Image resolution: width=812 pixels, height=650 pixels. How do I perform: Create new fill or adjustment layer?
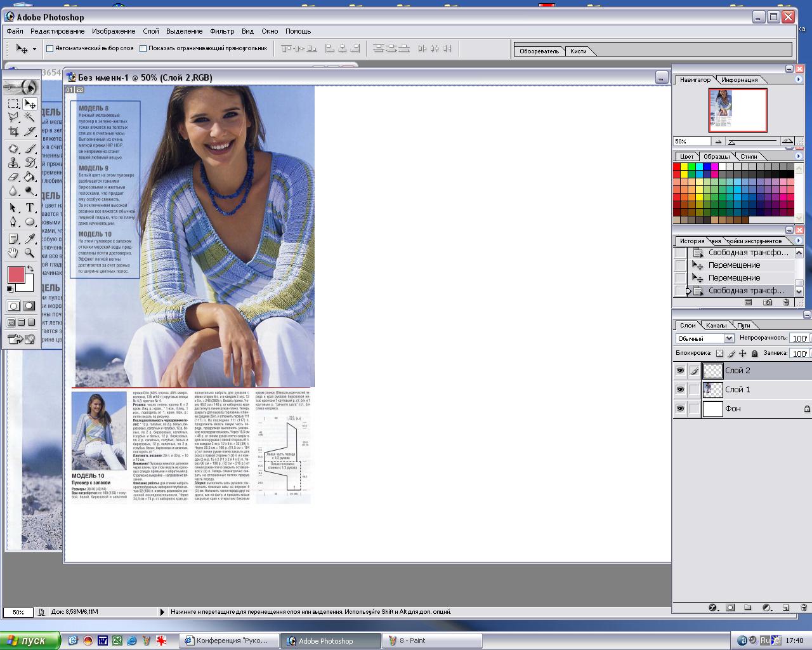766,607
